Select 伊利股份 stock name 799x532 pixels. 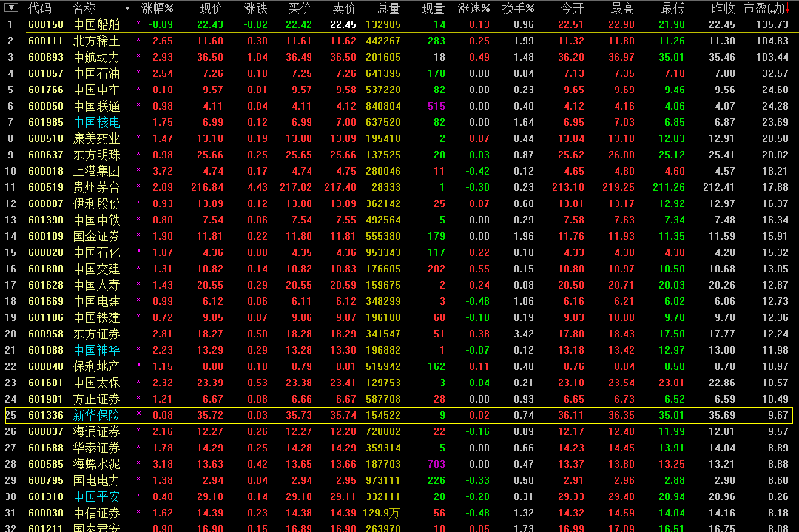pyautogui.click(x=97, y=203)
